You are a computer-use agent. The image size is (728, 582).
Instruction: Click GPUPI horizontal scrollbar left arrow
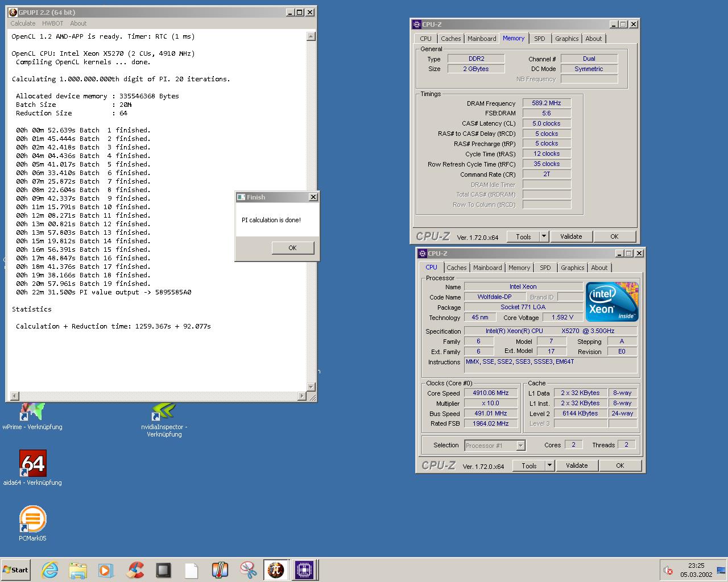tap(15, 396)
